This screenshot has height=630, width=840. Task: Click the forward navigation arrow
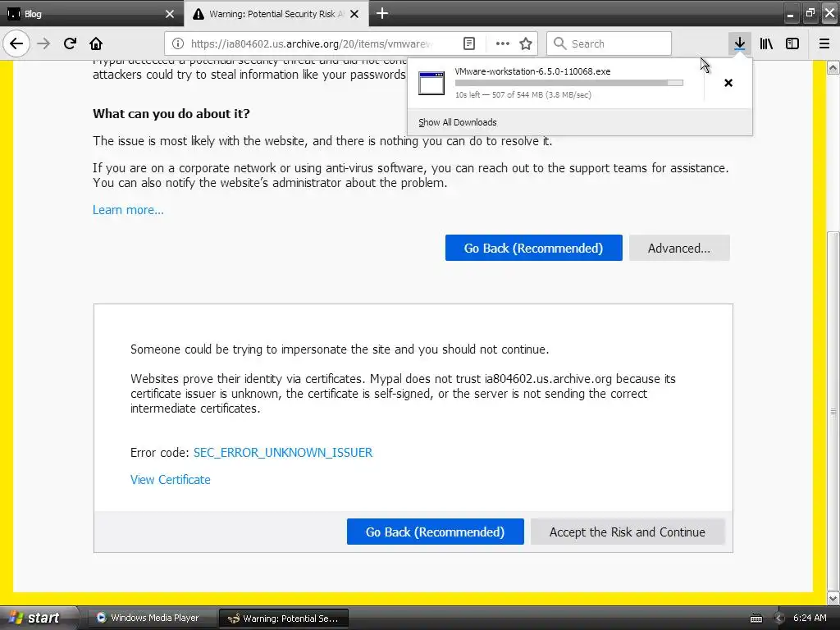pyautogui.click(x=43, y=43)
